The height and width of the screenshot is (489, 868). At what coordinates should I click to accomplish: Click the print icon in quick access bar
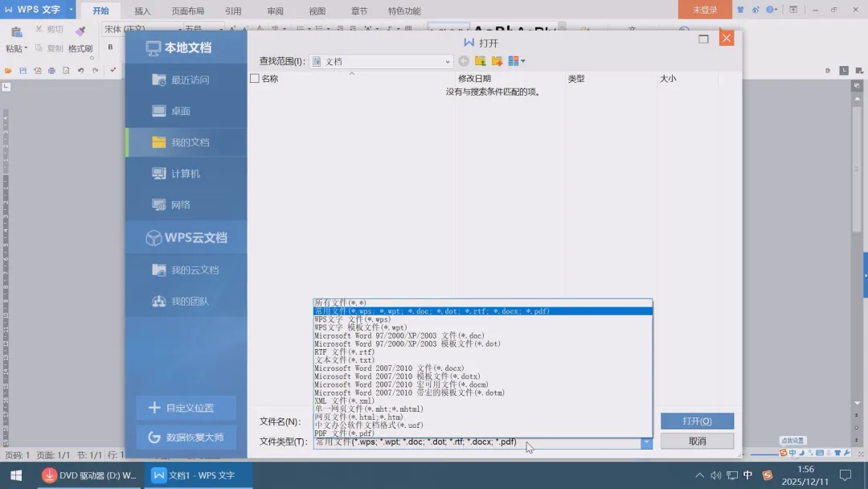(x=51, y=70)
